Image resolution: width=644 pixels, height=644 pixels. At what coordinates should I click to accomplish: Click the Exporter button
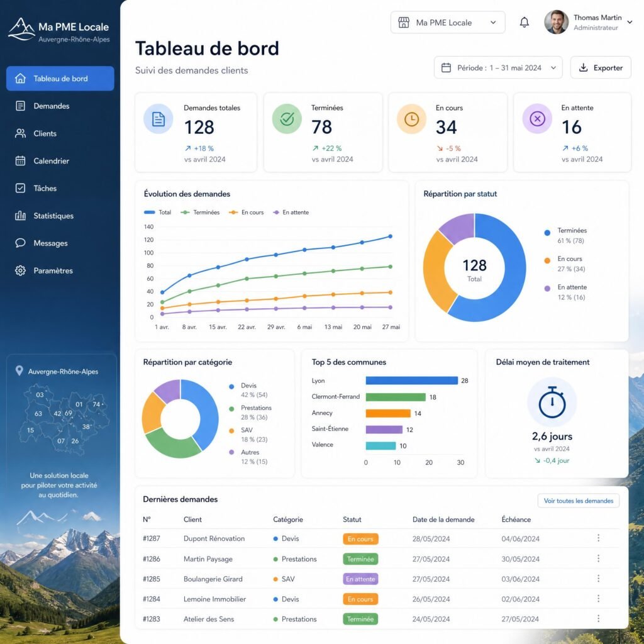point(601,67)
